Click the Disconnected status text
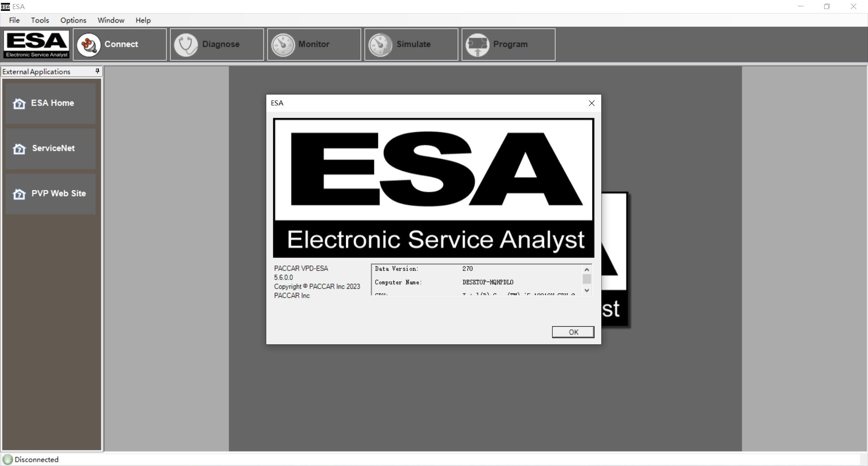This screenshot has width=868, height=466. [x=37, y=460]
